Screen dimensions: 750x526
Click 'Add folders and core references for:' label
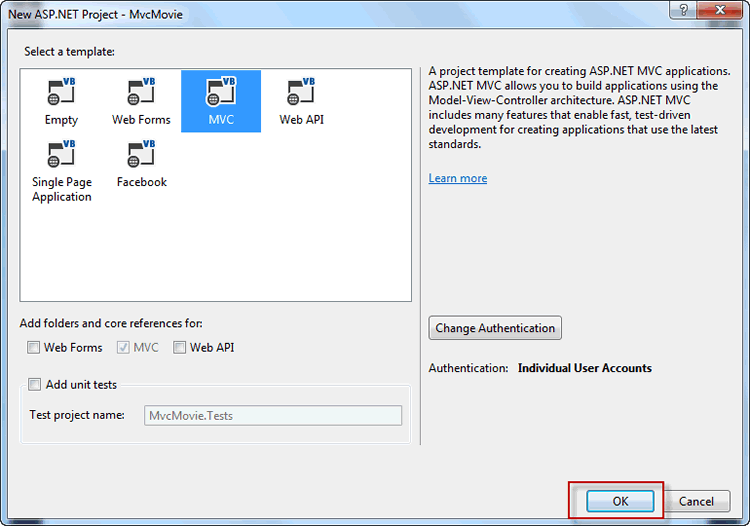[111, 324]
